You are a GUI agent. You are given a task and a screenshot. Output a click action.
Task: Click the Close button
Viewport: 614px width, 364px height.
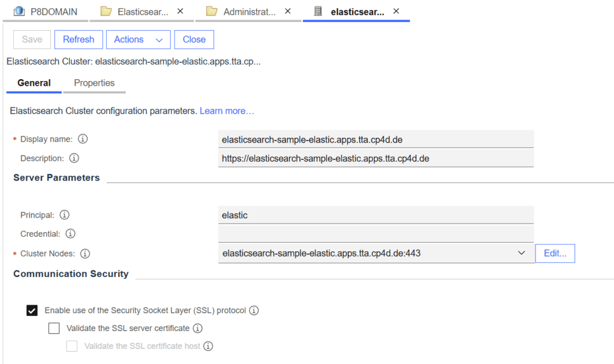(x=194, y=40)
